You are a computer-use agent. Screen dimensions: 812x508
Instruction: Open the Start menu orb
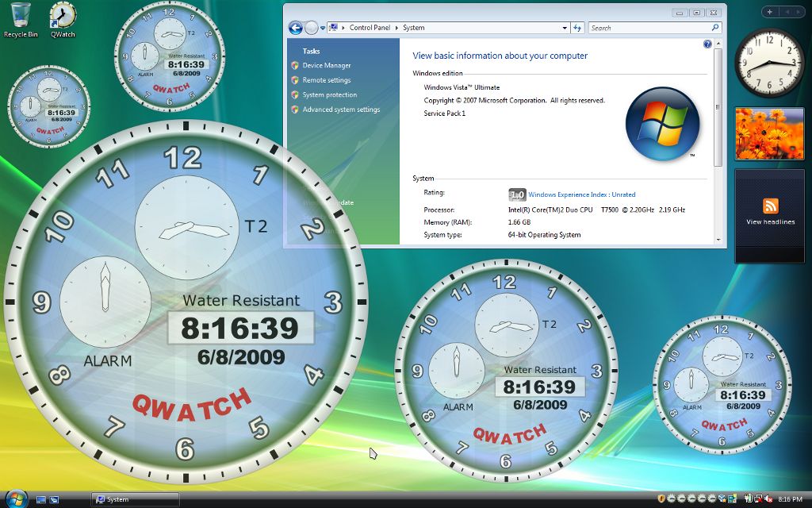click(x=16, y=498)
